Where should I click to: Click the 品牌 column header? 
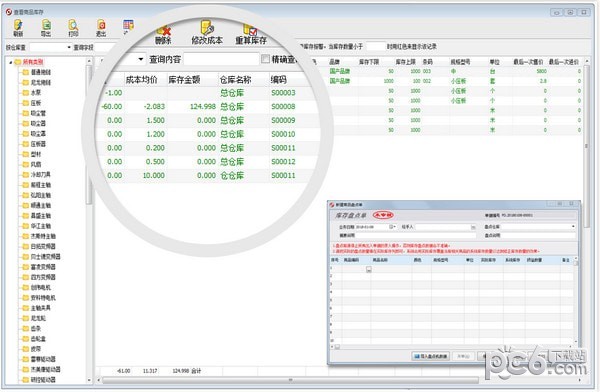click(335, 62)
